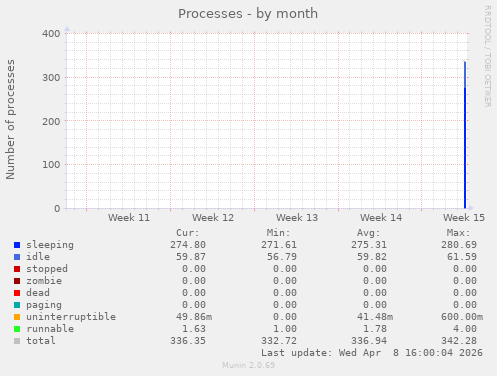Click the 'dead' legend label
Viewport: 497px width, 376px height.
pyautogui.click(x=38, y=293)
